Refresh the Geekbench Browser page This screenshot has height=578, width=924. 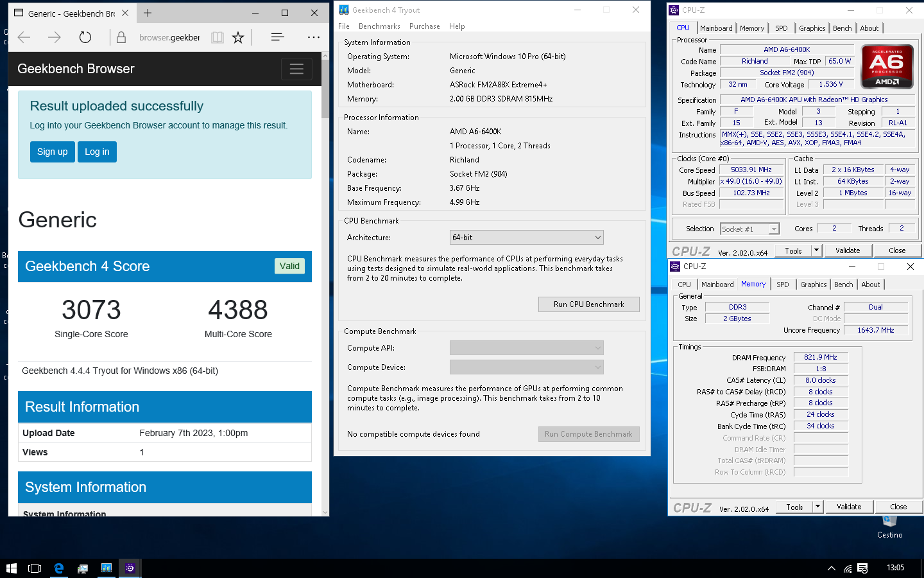(85, 37)
